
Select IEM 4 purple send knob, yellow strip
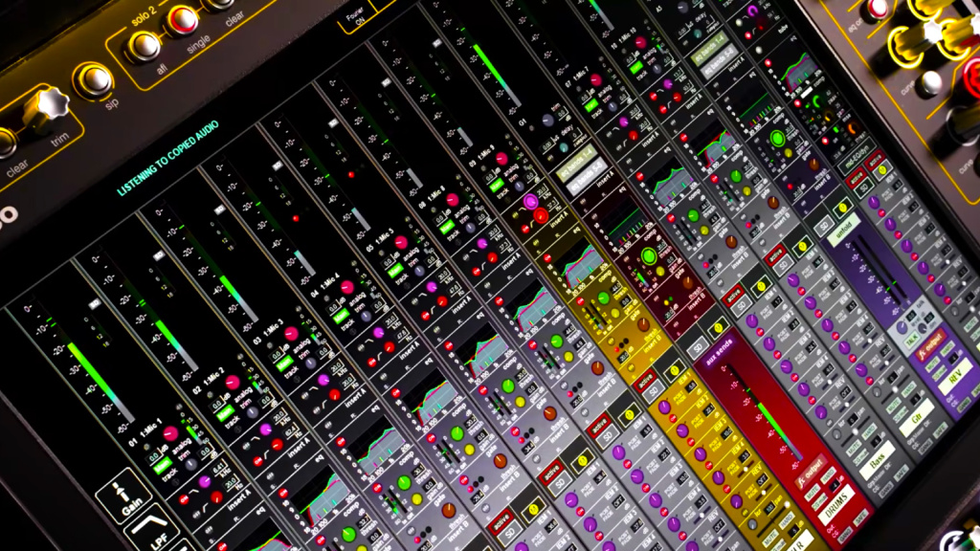[x=719, y=478]
